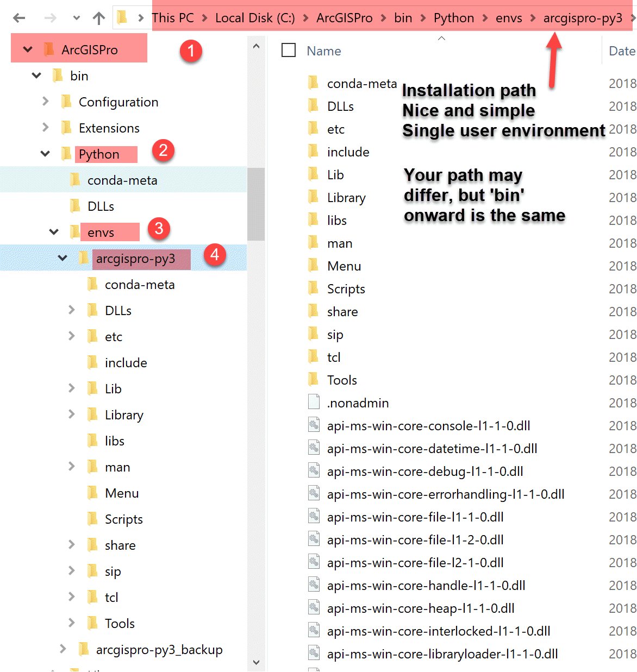Select Extensions folder in the tree
637x672 pixels.
pos(109,128)
